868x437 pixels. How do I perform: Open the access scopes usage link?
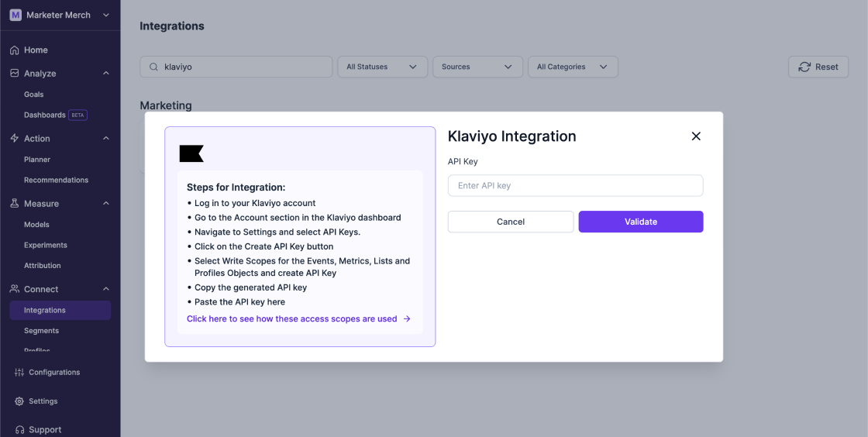click(x=291, y=318)
